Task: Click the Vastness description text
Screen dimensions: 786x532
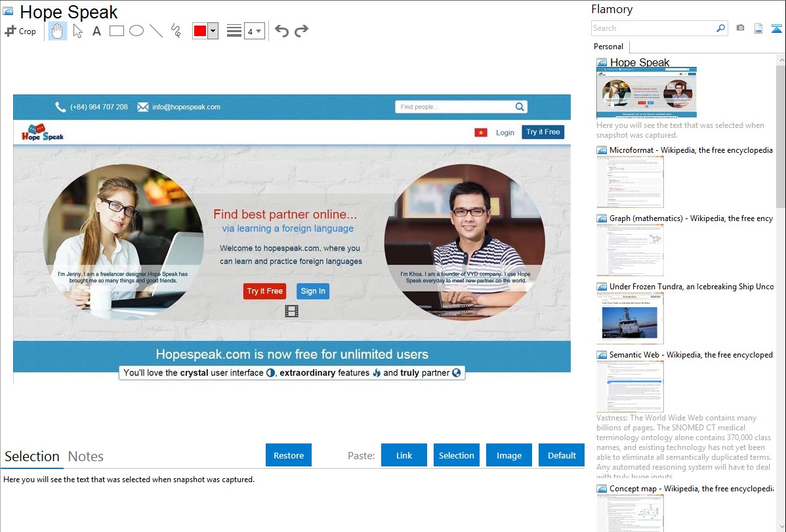Action: click(x=684, y=447)
